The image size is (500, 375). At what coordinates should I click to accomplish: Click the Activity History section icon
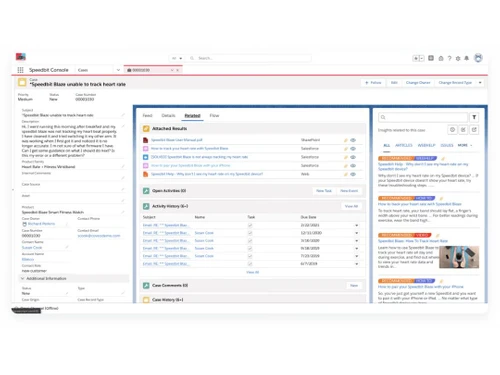click(146, 206)
